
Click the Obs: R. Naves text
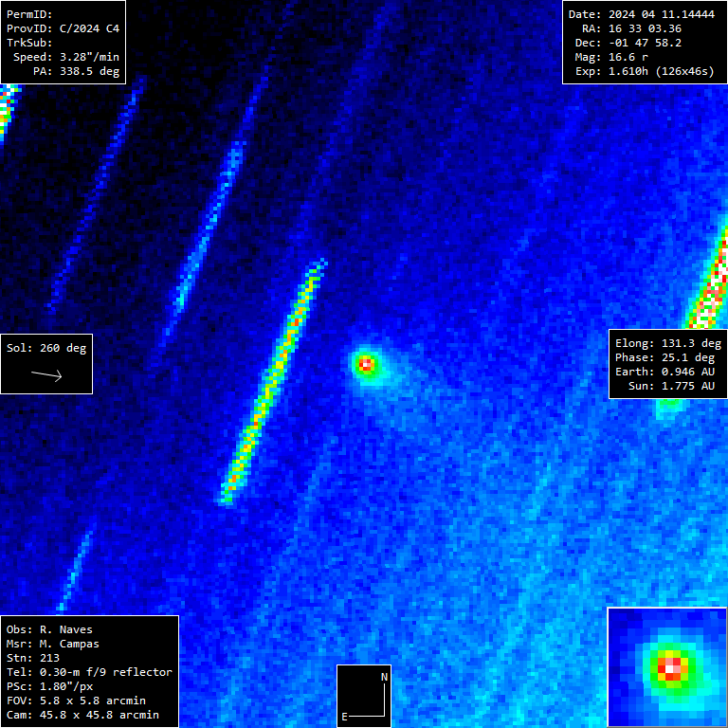[49, 629]
